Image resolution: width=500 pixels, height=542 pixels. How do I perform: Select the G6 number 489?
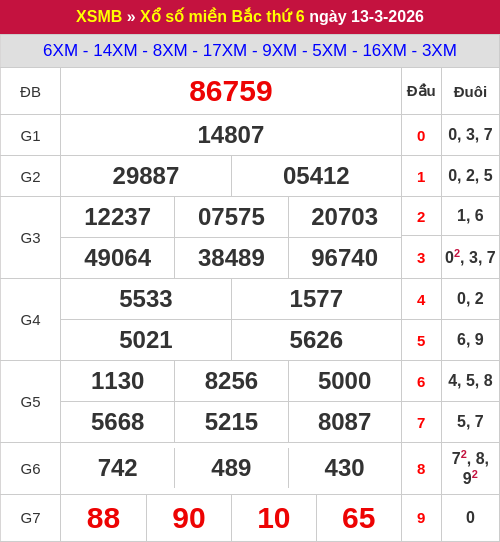231,468
